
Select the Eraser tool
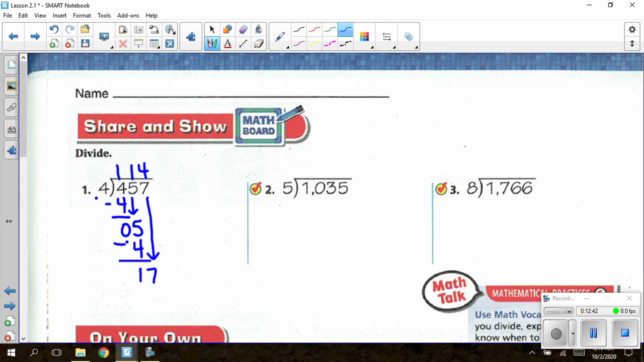[x=259, y=44]
